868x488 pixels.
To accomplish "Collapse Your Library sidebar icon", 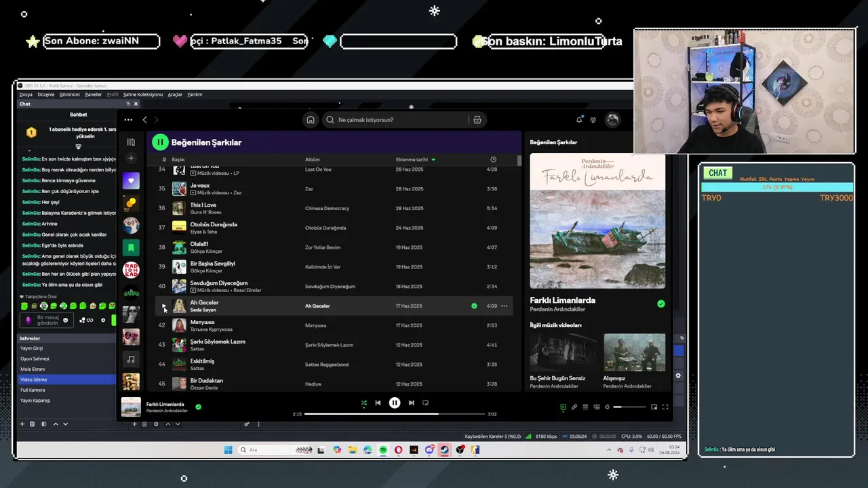I will point(131,142).
